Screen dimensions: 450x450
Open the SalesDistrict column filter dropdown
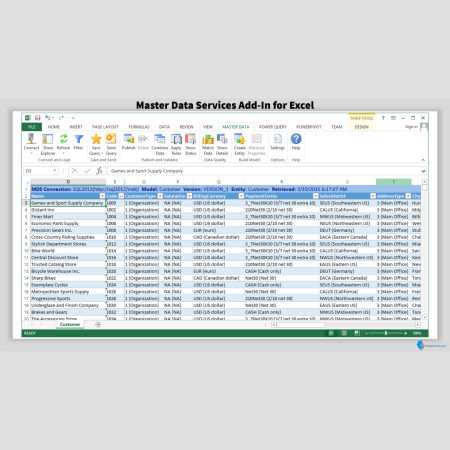373,196
